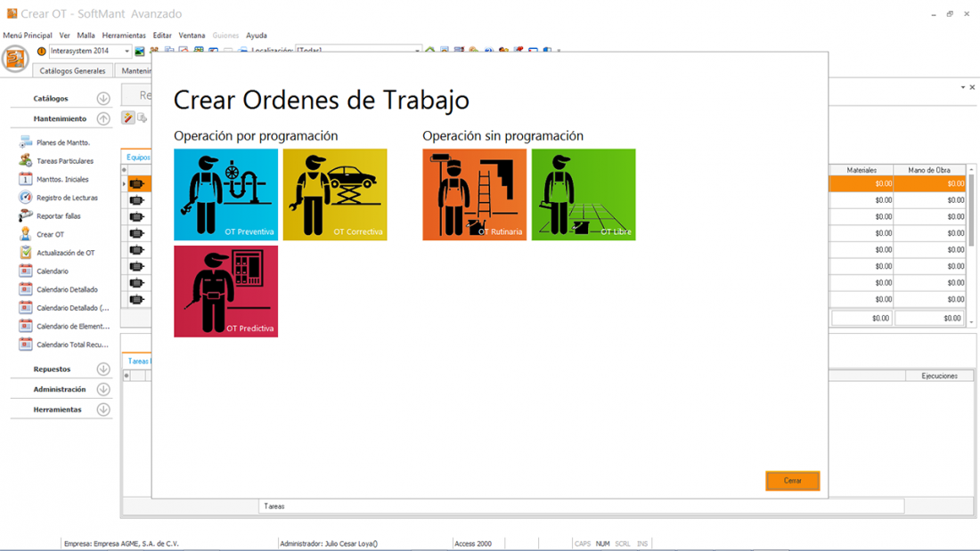Screen dimensions: 980x551
Task: Open the OT Libre tile
Action: 584,194
